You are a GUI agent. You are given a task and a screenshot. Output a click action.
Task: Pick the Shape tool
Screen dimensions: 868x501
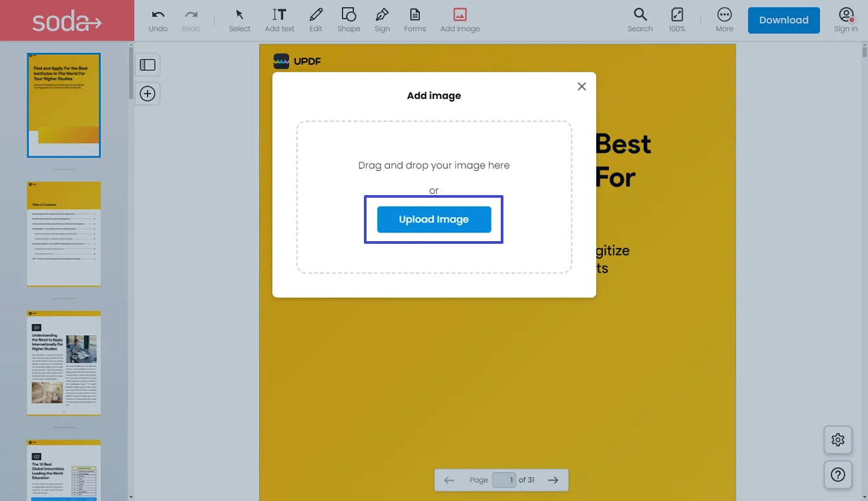click(349, 20)
